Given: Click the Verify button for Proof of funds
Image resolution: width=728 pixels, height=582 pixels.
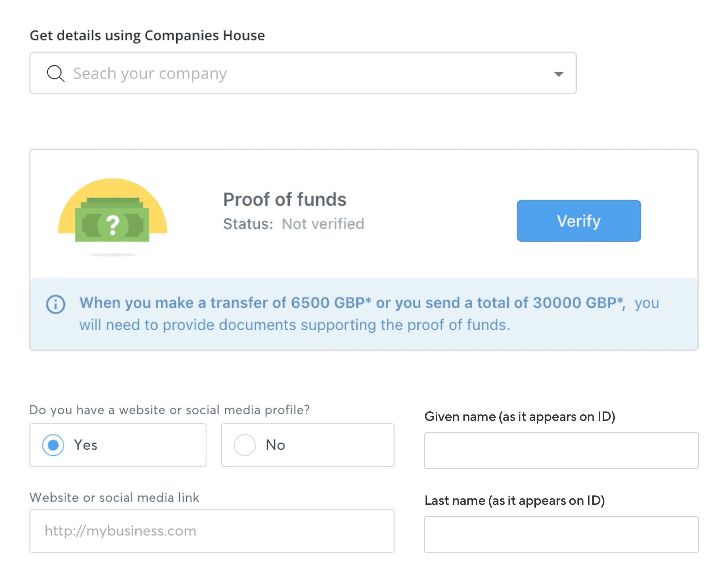Looking at the screenshot, I should tap(578, 221).
